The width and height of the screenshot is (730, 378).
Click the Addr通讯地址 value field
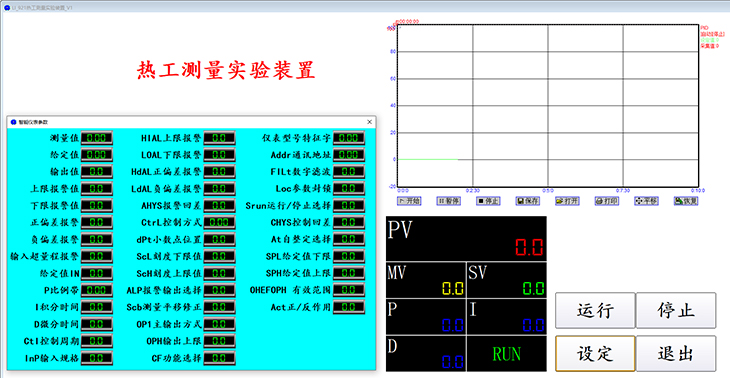coord(349,155)
